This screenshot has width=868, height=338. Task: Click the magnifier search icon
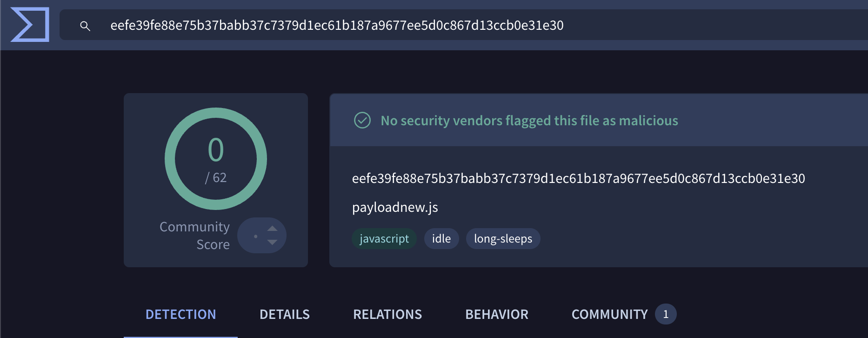85,26
